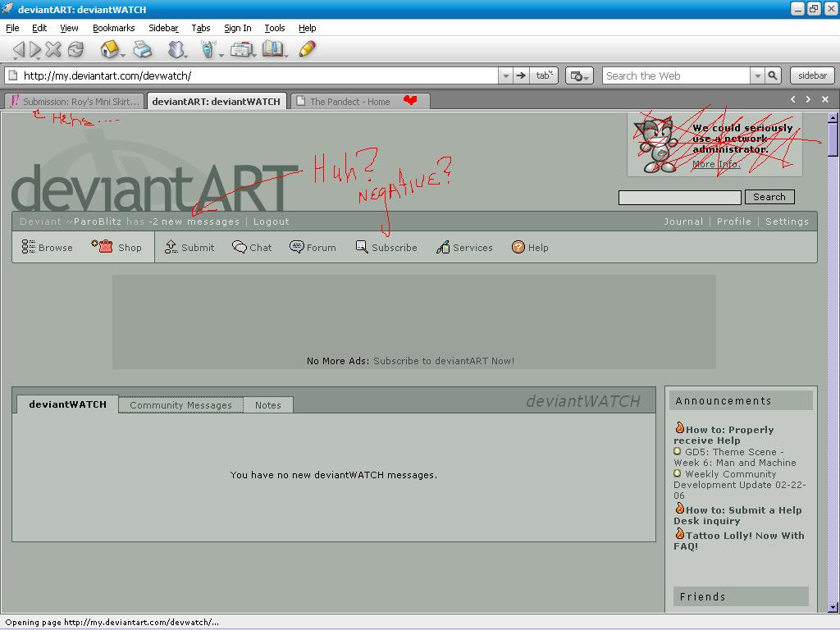Click Submit in the deviantART navigation
Image resolution: width=840 pixels, height=630 pixels.
pyautogui.click(x=189, y=247)
